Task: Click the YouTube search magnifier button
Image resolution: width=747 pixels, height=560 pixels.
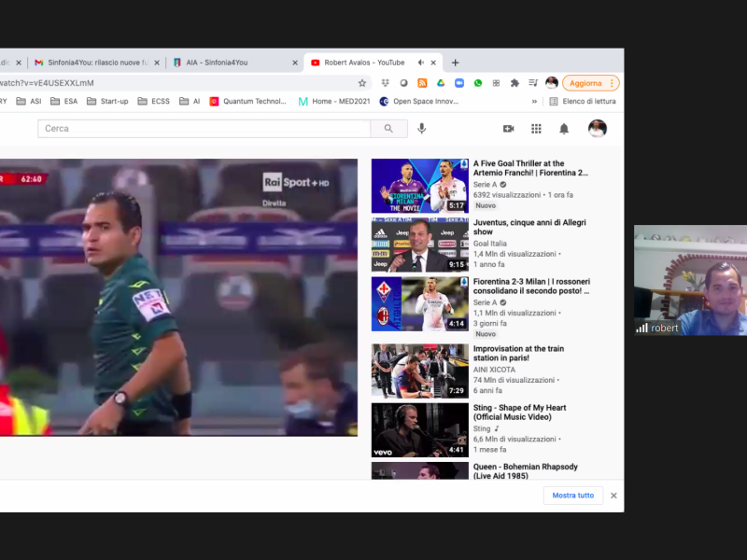Action: (x=388, y=129)
